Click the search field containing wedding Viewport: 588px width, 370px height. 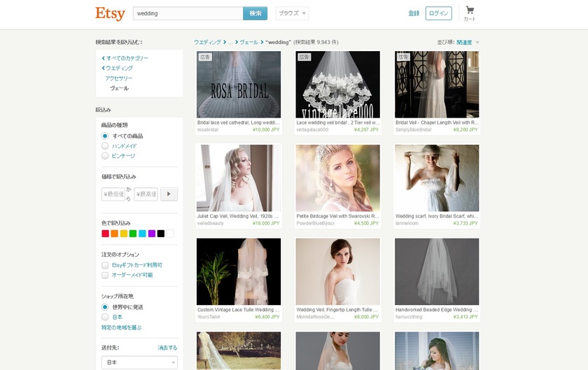click(x=188, y=13)
